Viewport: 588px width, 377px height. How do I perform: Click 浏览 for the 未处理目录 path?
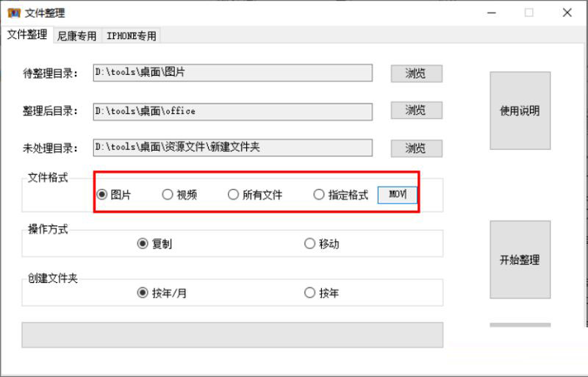pos(416,148)
